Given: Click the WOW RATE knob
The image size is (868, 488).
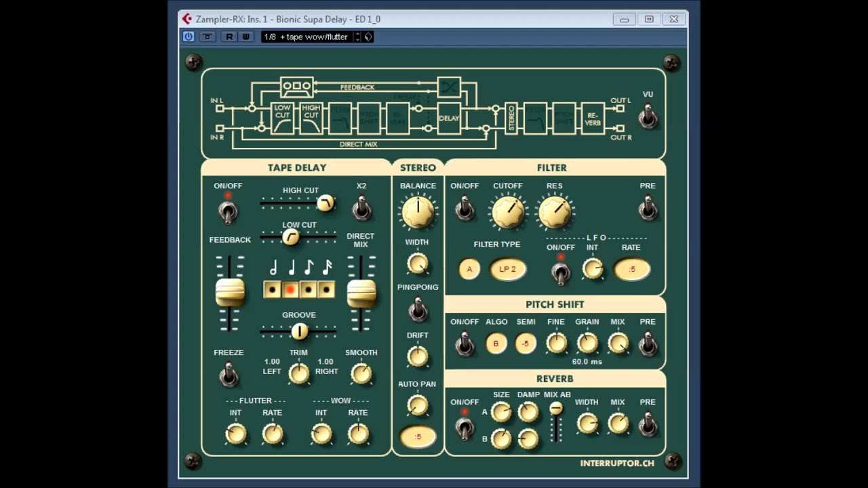Looking at the screenshot, I should coord(358,434).
